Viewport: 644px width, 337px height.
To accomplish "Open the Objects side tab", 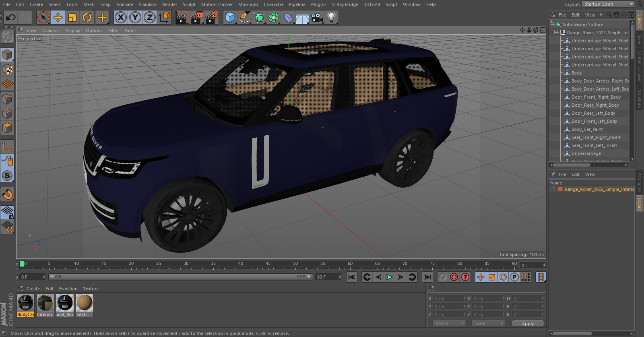I will [x=639, y=20].
